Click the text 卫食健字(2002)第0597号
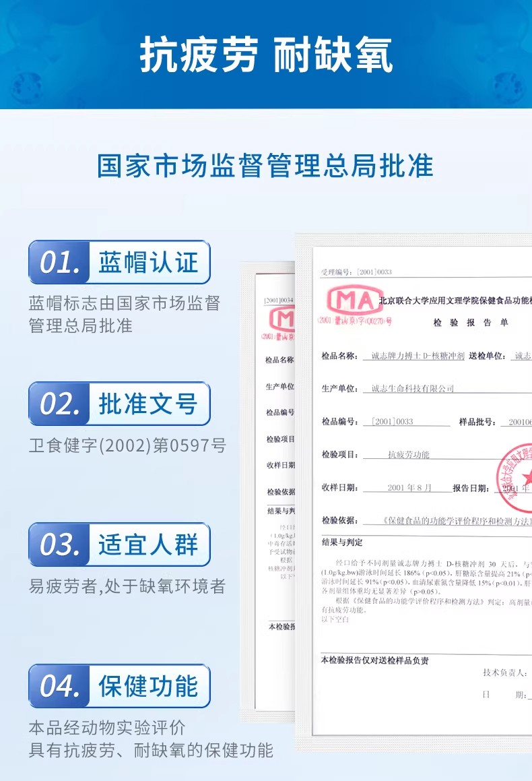Screen dimensions: 532x781 [127, 445]
